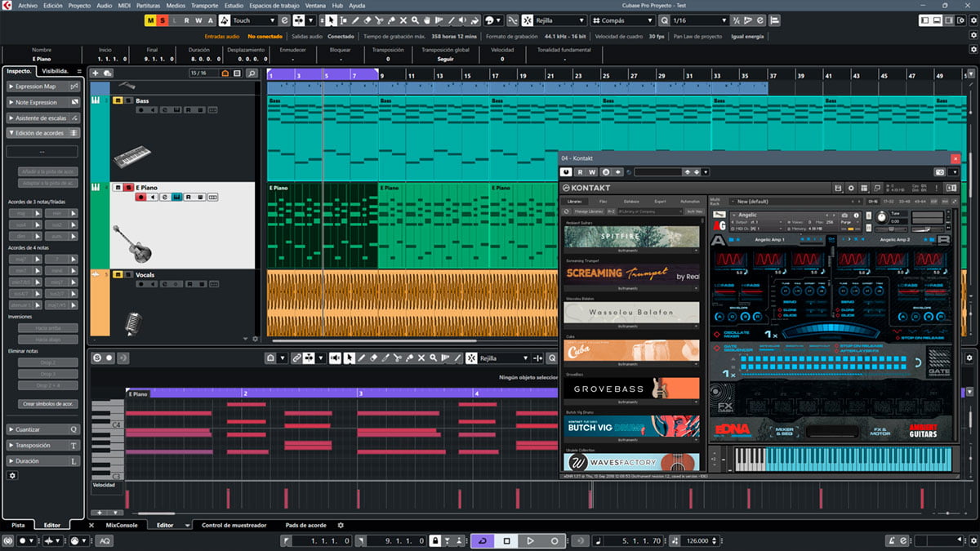
Task: Open the Proyecto menu
Action: click(x=79, y=5)
